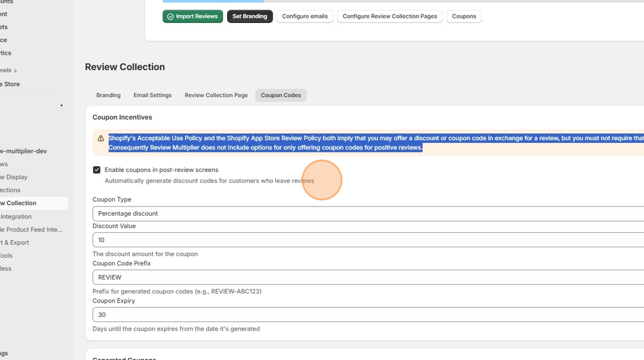Click the warning triangle icon in the banner
This screenshot has width=644, height=360.
(x=101, y=139)
